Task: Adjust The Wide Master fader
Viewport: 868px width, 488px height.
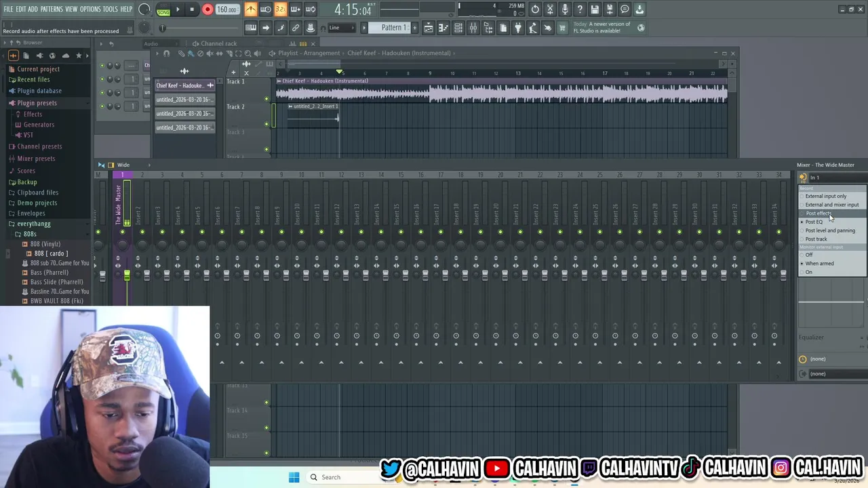Action: click(x=126, y=274)
